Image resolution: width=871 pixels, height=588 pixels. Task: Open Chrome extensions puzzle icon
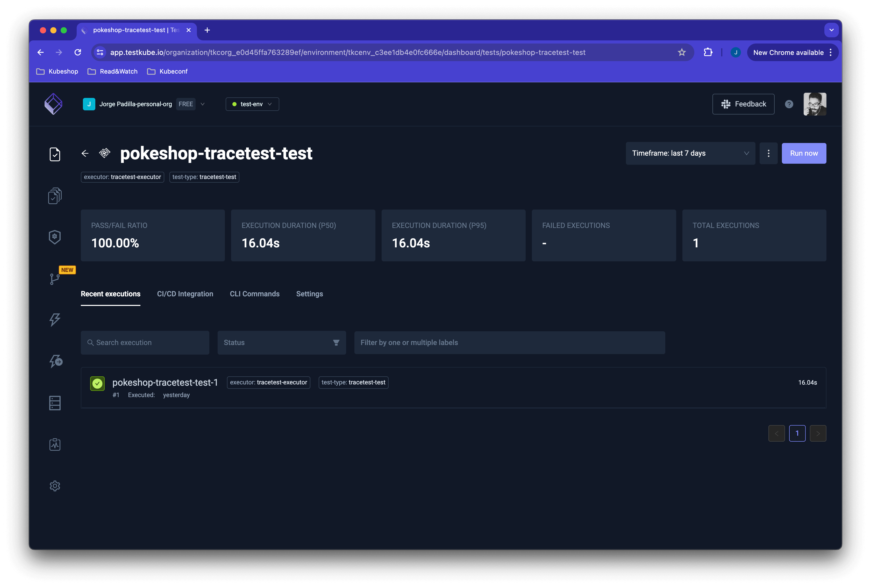(x=708, y=53)
